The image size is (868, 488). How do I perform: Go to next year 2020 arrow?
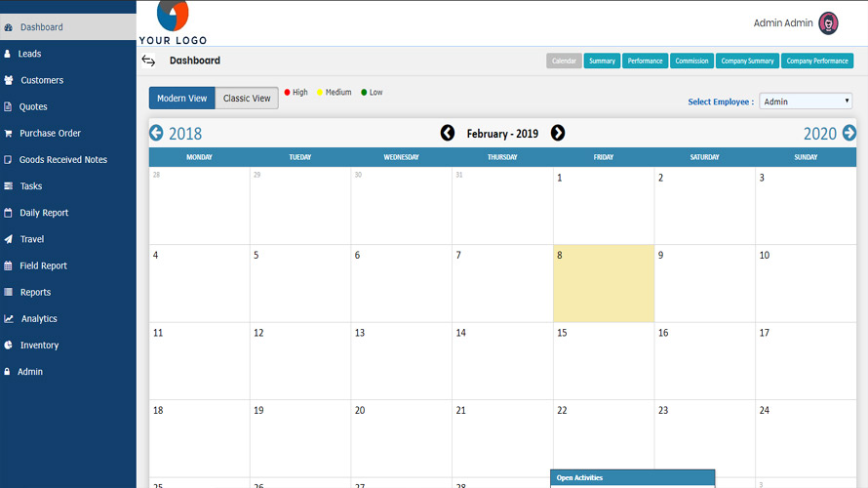pyautogui.click(x=849, y=133)
